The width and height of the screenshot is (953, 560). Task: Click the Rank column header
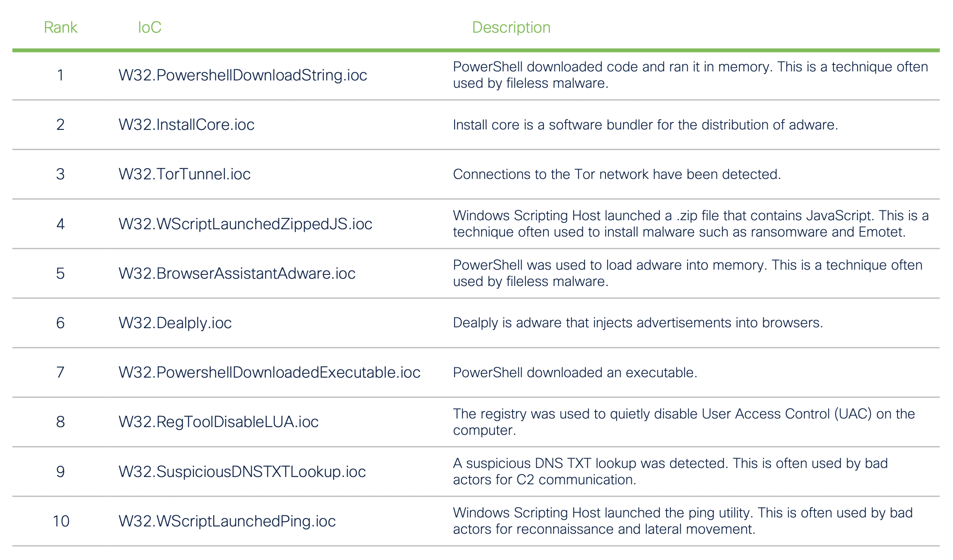tap(61, 28)
